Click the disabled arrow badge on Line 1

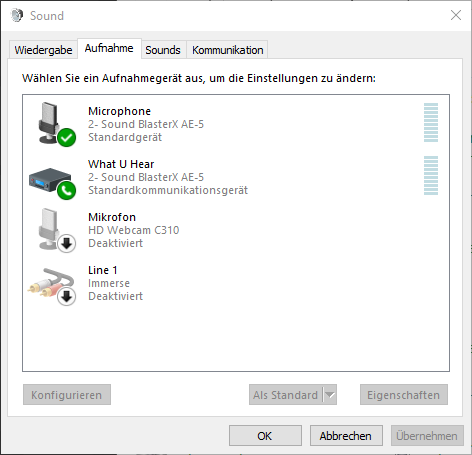(67, 296)
